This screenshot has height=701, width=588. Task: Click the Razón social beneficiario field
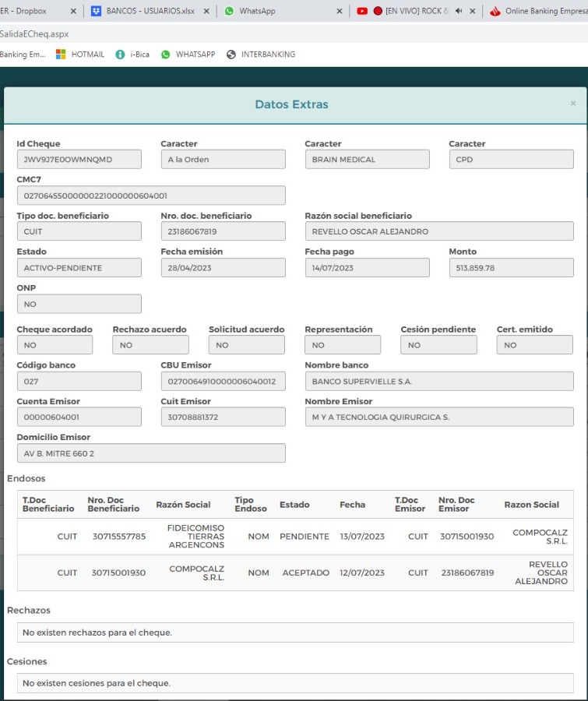click(x=439, y=231)
